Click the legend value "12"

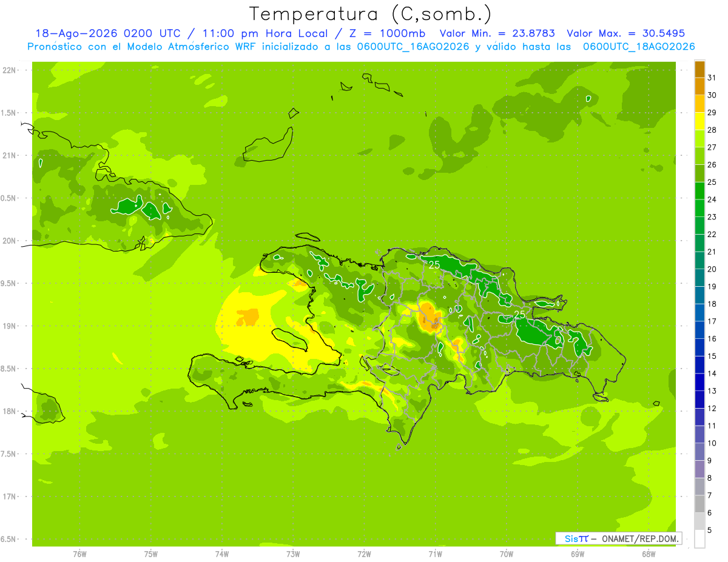coord(712,409)
